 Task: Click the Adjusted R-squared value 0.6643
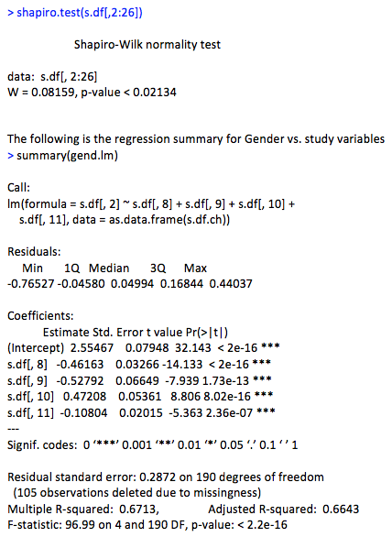341,510
